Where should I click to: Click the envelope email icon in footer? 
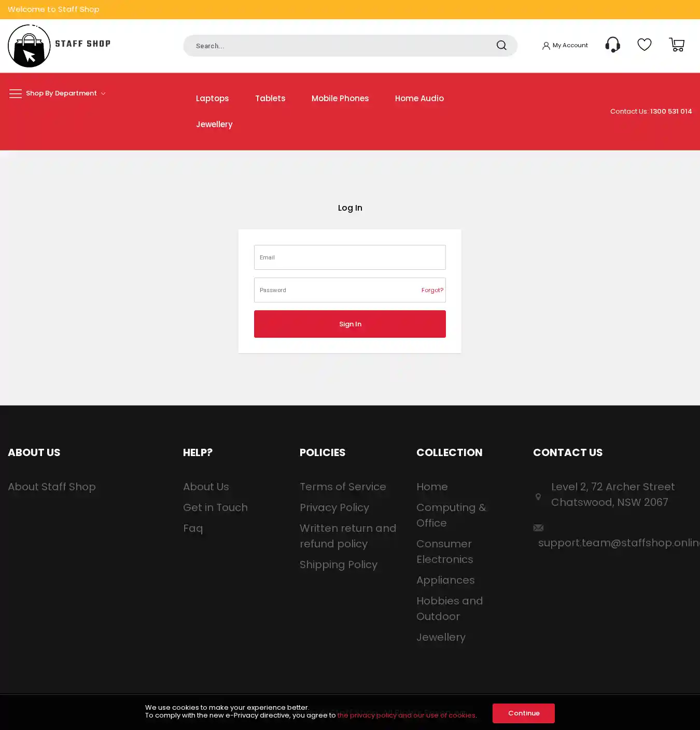(538, 528)
